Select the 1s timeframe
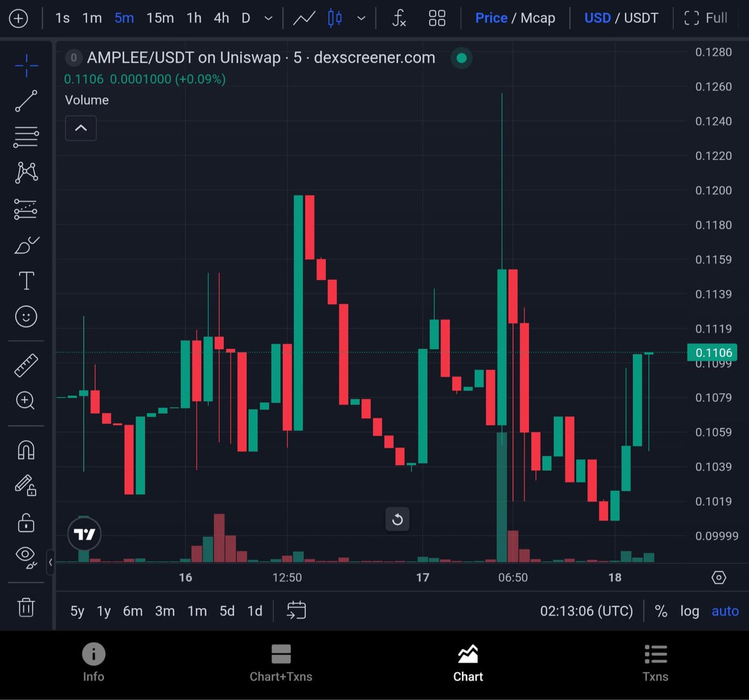Image resolution: width=749 pixels, height=700 pixels. (62, 18)
